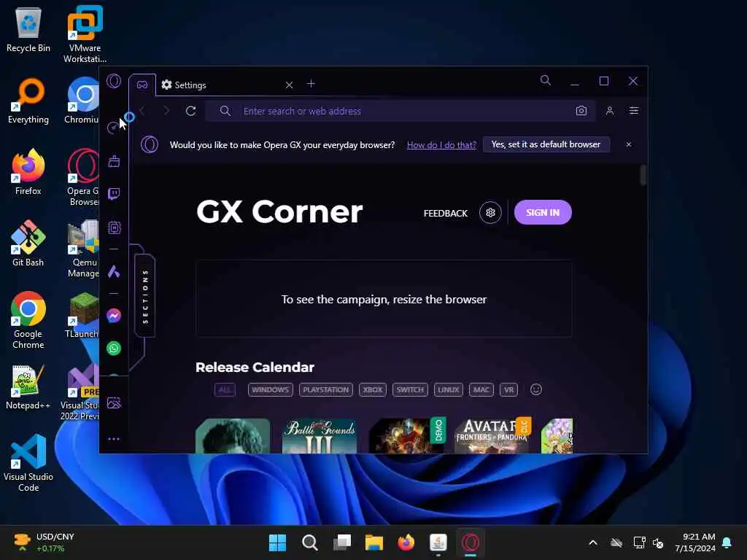The width and height of the screenshot is (747, 560).
Task: Filter release calendar by SWITCH
Action: pos(410,389)
